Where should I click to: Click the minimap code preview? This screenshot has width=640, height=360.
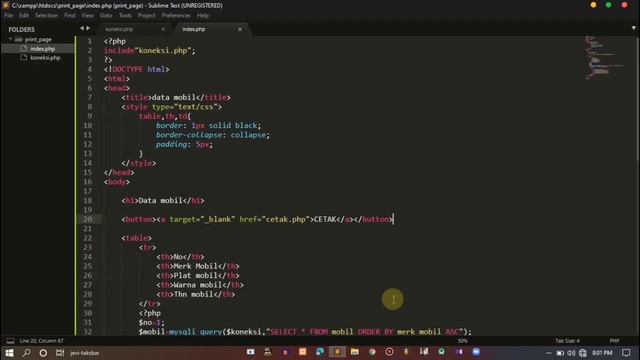point(604,57)
